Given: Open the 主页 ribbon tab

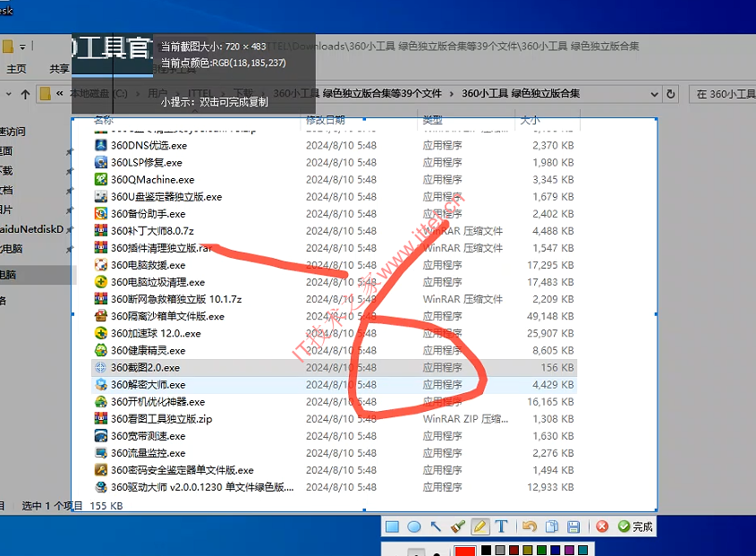Looking at the screenshot, I should (x=16, y=69).
